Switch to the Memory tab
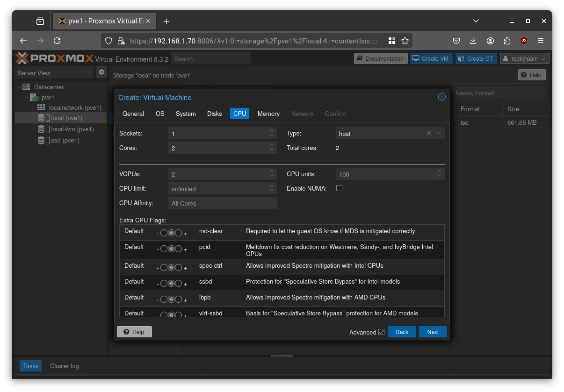 (268, 114)
